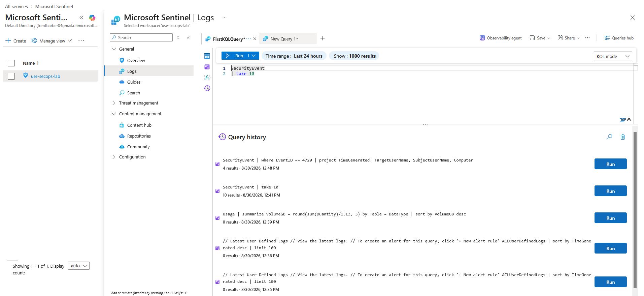Screen dimensions: 644x296
Task: Change the Show 1000 results limit
Action: [x=354, y=56]
